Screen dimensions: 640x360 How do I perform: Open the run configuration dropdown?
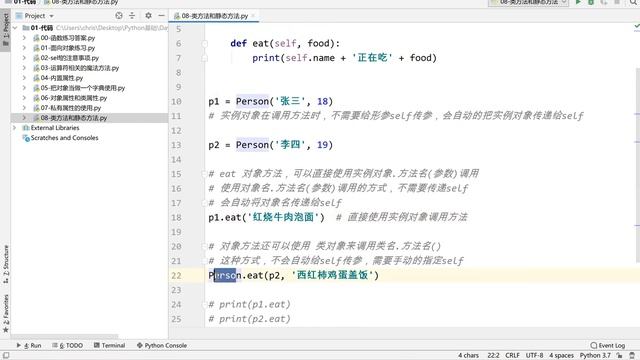[529, 2]
